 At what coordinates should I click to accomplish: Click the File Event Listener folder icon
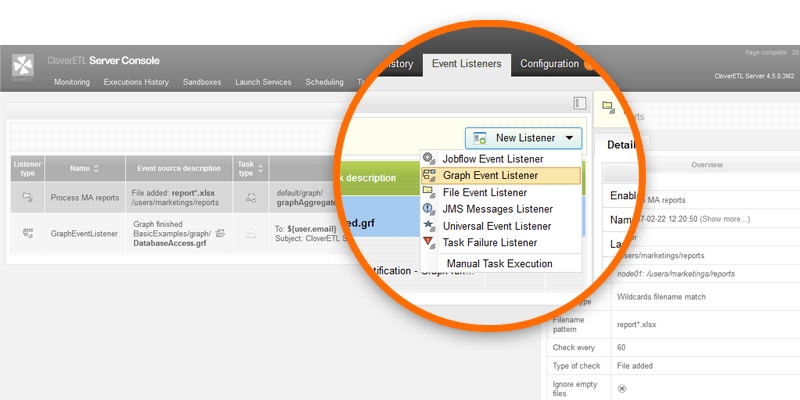click(x=429, y=192)
